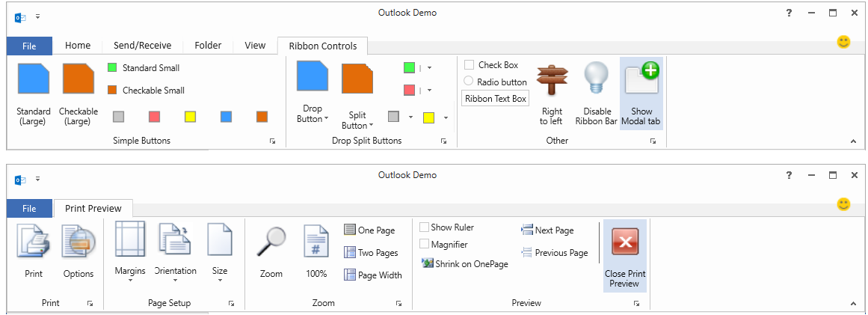Viewport: 868px width, 315px height.
Task: Click the Print icon in Print Preview
Action: point(34,242)
